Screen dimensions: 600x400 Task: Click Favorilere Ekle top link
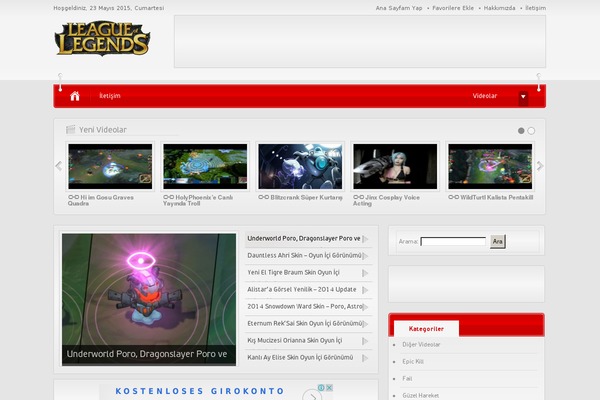pyautogui.click(x=453, y=8)
